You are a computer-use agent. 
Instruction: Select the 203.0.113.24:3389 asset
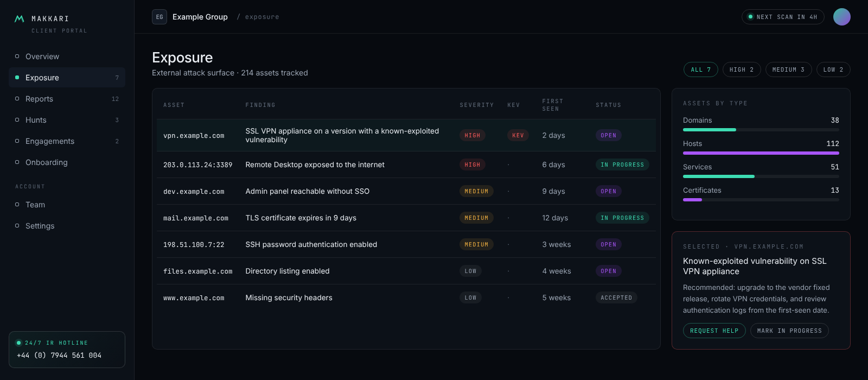pos(197,164)
